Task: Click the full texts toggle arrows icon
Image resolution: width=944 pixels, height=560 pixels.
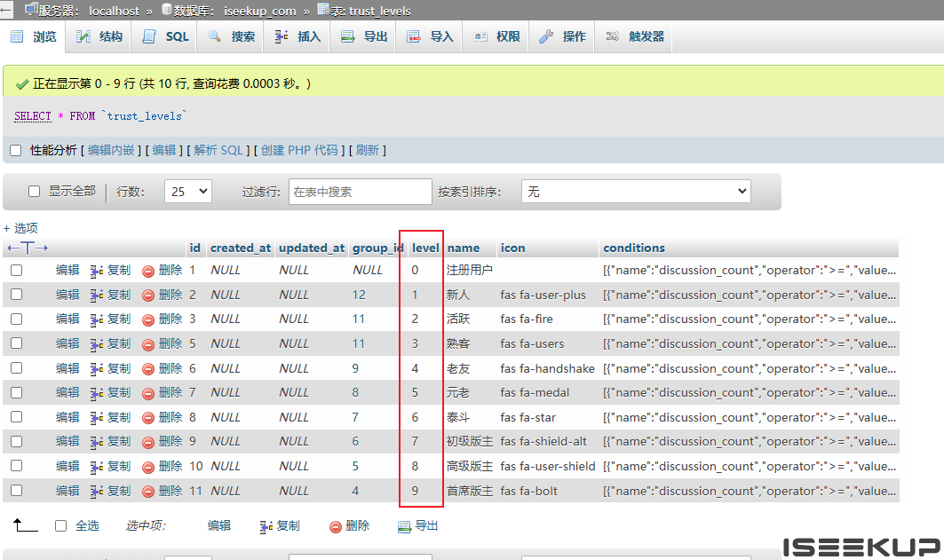Action: tap(28, 248)
